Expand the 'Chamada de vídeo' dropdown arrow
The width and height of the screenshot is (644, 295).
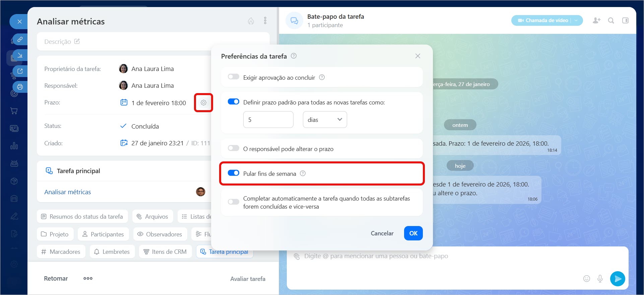(x=576, y=20)
